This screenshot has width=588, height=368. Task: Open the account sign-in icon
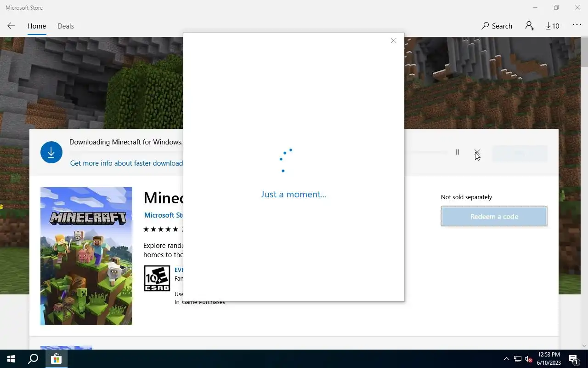click(530, 26)
